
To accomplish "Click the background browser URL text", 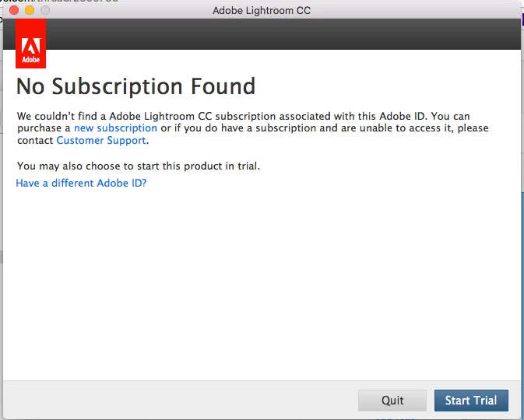I will tap(59, 2).
